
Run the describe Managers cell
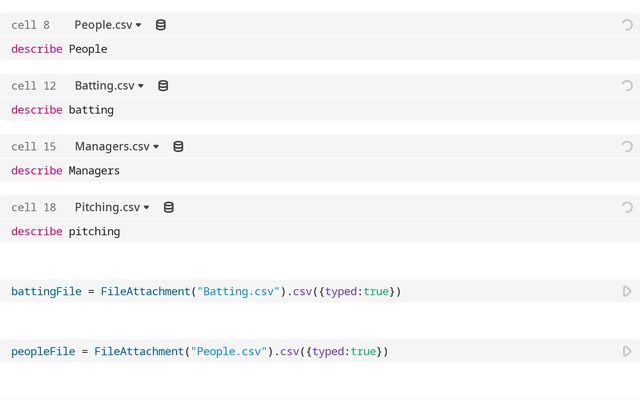627,147
